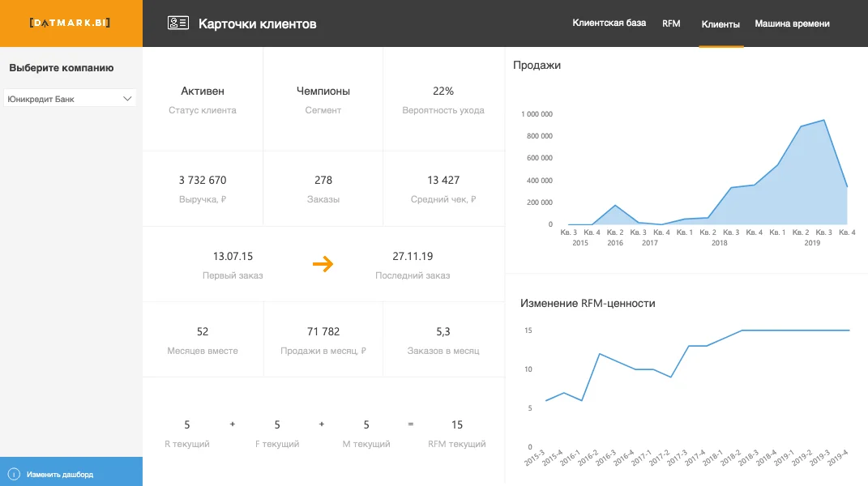The width and height of the screenshot is (868, 486).
Task: Select the Клиенты tab
Action: (x=720, y=24)
